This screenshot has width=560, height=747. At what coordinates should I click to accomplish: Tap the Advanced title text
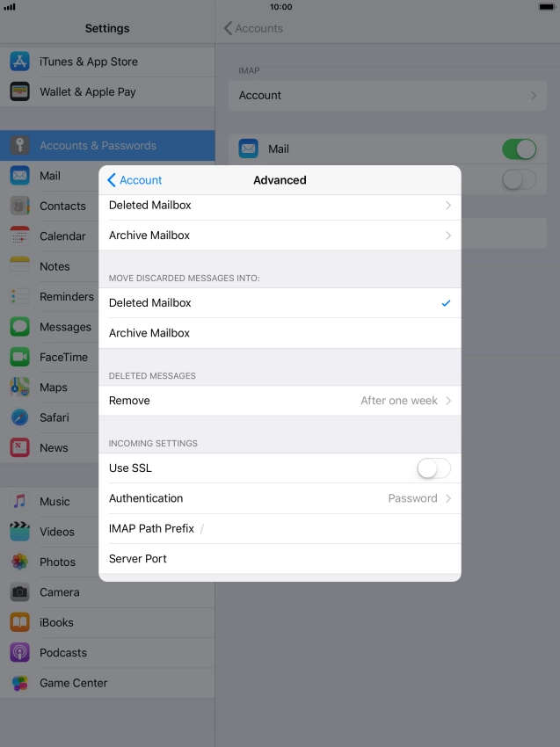point(280,180)
